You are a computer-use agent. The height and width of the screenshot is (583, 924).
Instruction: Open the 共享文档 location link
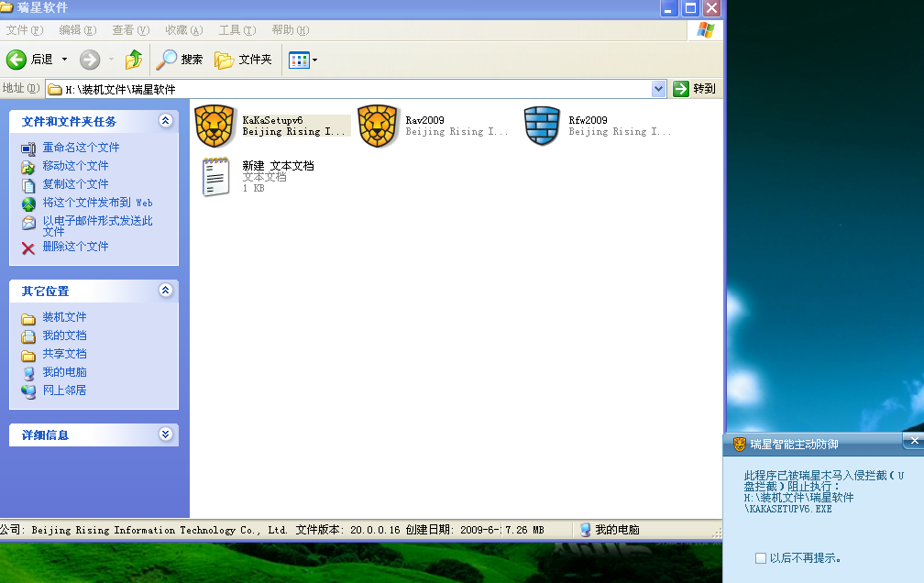(x=64, y=354)
